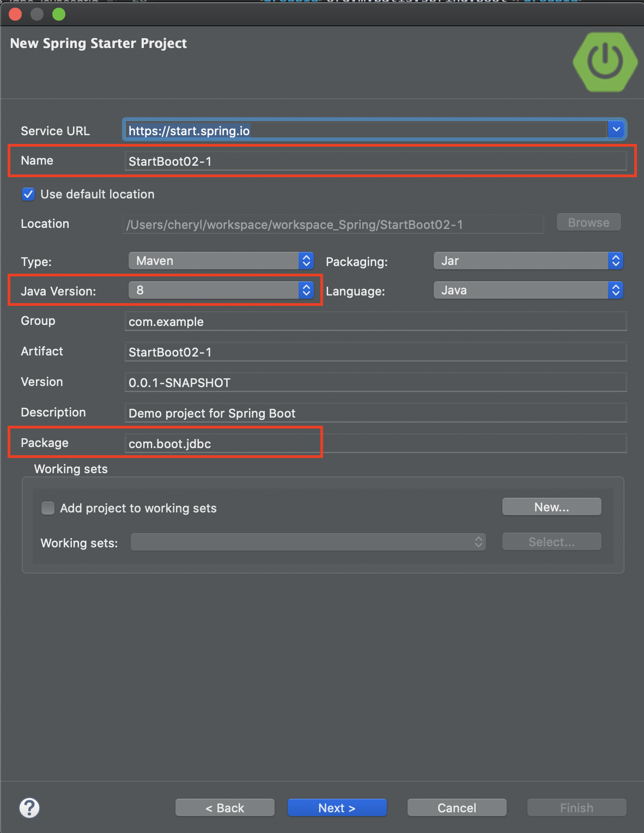Screen dimensions: 644x833
Task: Click the Artifact field StartBoot02-1
Action: click(375, 352)
